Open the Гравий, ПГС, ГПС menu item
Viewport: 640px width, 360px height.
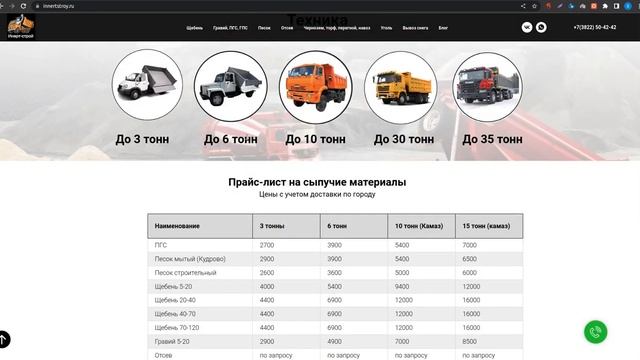[230, 28]
